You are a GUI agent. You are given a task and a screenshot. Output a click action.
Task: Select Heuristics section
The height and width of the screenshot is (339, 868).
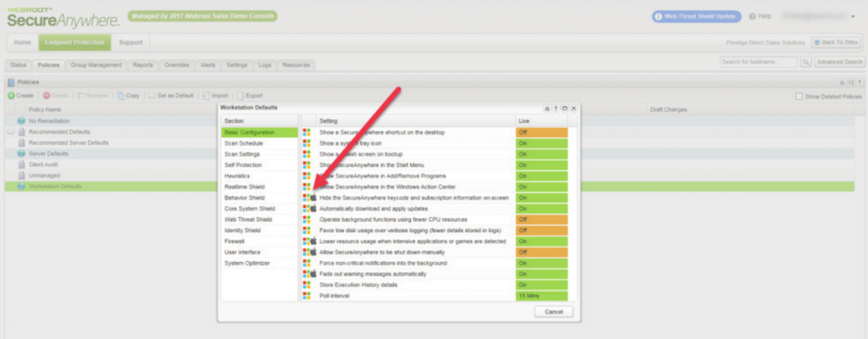(x=259, y=176)
